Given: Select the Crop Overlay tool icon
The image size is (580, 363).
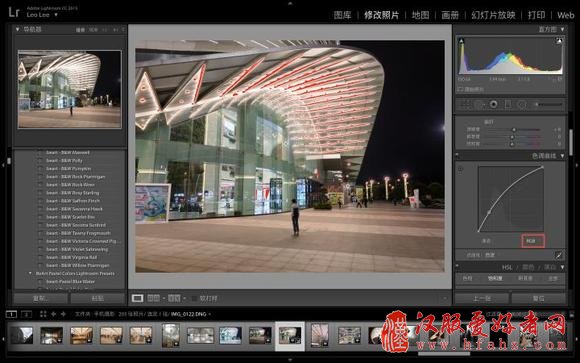Looking at the screenshot, I should click(x=465, y=105).
